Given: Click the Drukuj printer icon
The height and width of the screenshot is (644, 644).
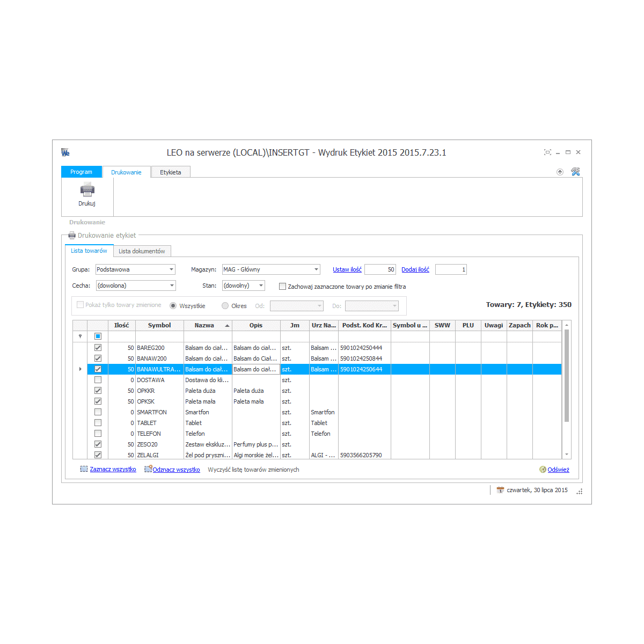Looking at the screenshot, I should [x=87, y=189].
